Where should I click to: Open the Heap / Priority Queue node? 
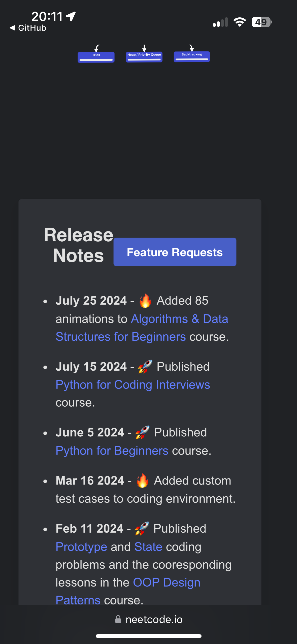pos(144,57)
